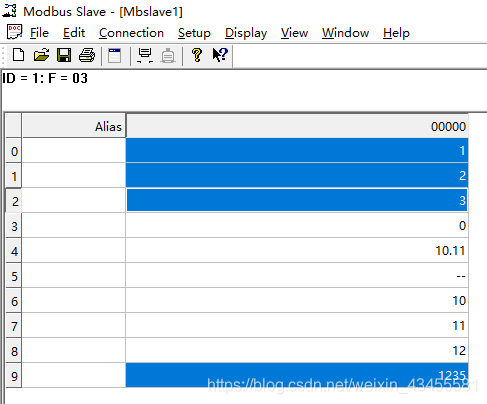487x404 pixels.
Task: Click register cell with value 2
Action: (297, 175)
